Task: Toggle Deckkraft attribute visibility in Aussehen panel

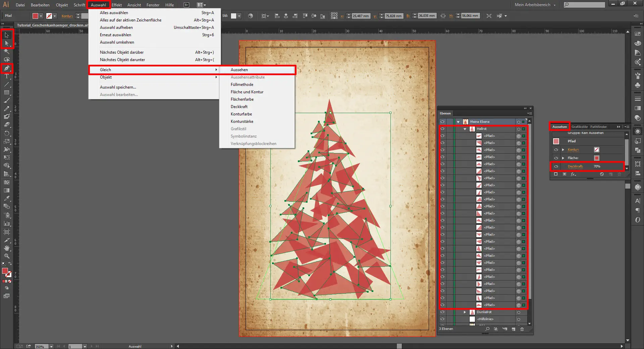Action: click(556, 166)
